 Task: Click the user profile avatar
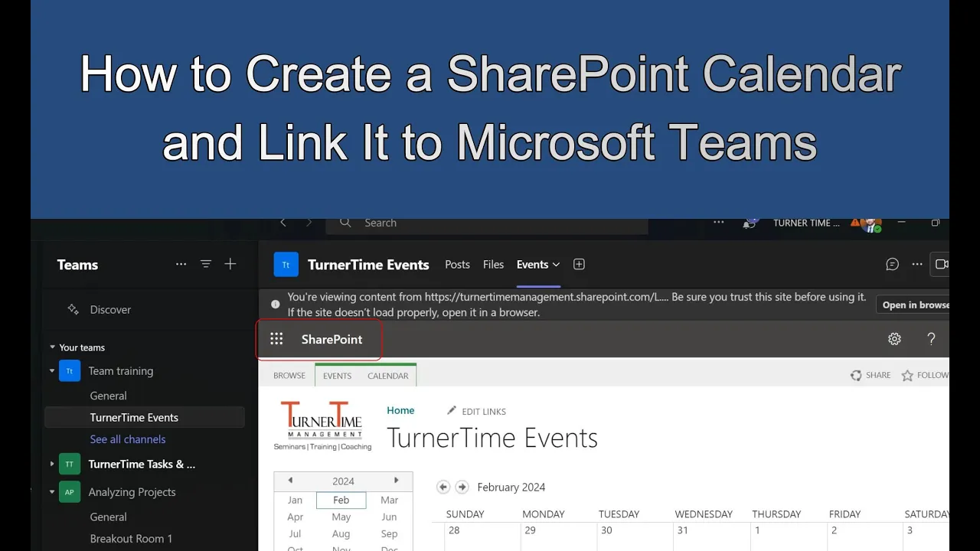tap(871, 223)
